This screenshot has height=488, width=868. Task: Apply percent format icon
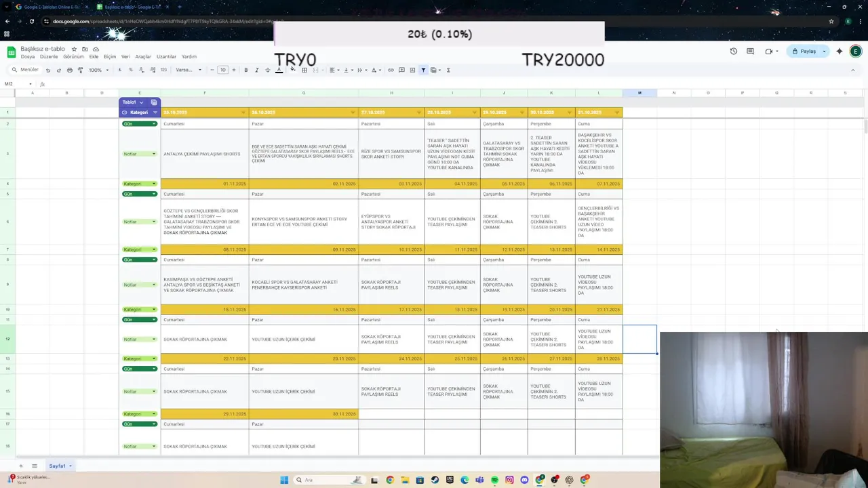tap(130, 70)
